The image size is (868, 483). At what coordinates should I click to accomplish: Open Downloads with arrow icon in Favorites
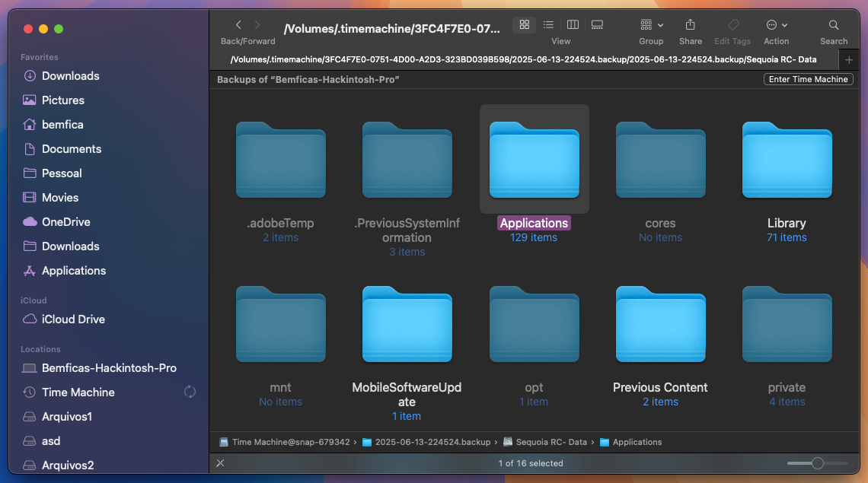61,76
